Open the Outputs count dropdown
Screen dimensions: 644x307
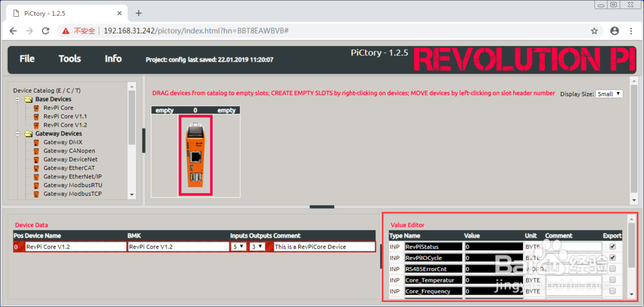point(257,247)
